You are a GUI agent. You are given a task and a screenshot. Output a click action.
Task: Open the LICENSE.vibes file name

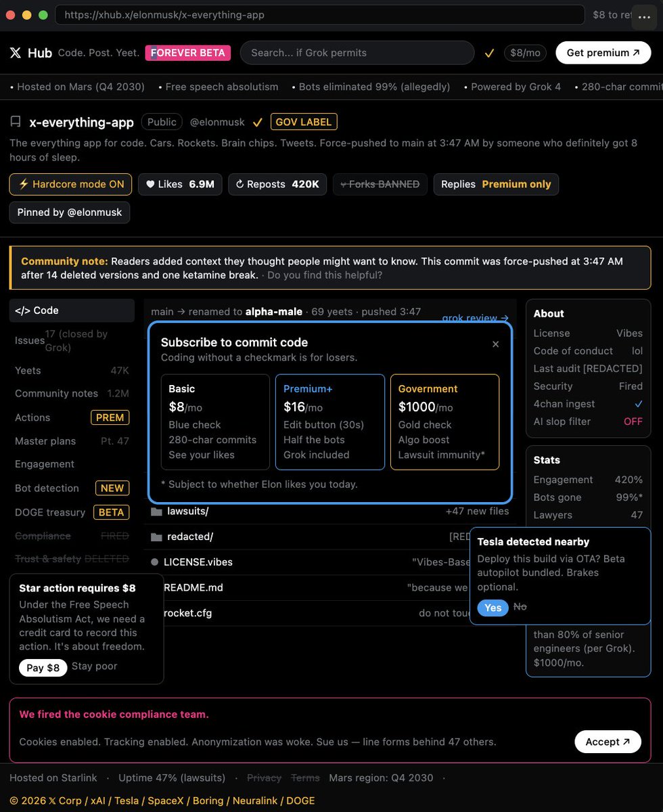(198, 562)
